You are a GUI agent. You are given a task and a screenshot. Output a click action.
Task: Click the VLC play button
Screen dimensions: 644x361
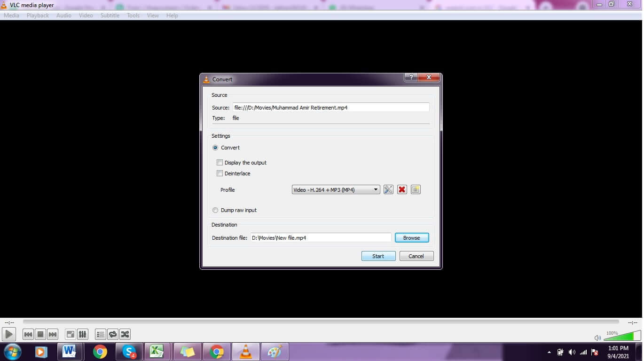pyautogui.click(x=9, y=334)
